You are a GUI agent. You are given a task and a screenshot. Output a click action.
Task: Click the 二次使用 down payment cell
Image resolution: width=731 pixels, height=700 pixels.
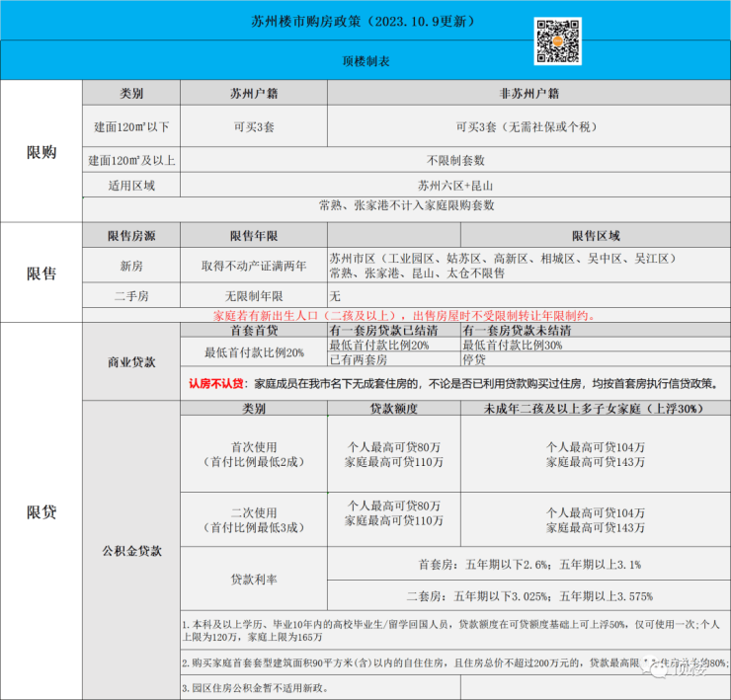[x=253, y=520]
